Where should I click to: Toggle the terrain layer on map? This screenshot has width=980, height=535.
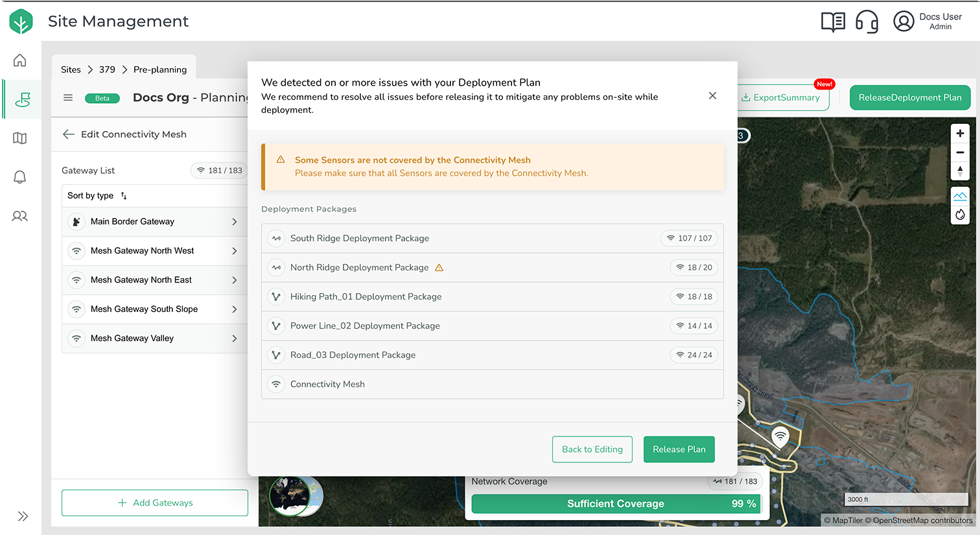point(960,196)
